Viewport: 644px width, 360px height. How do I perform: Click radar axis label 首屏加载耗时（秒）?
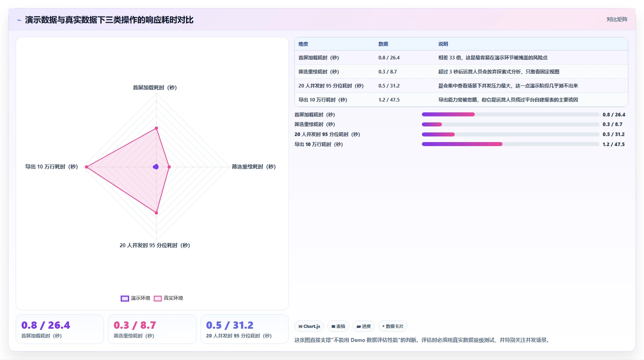[x=155, y=87]
